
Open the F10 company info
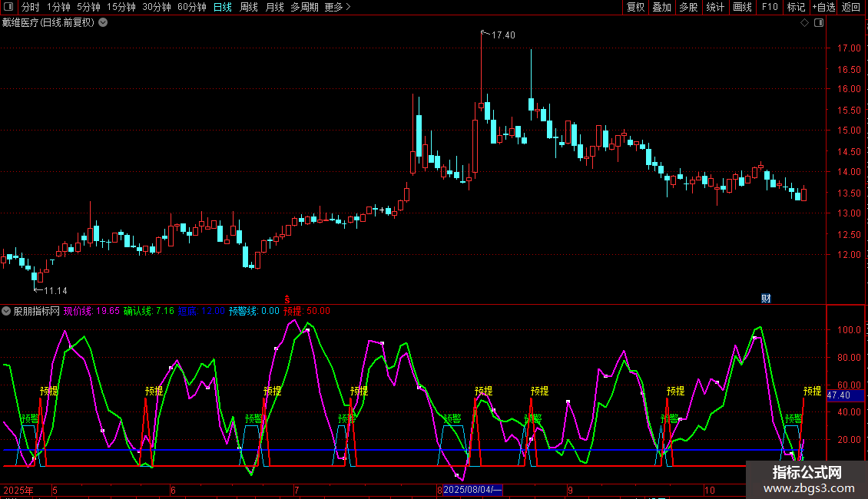(x=770, y=7)
